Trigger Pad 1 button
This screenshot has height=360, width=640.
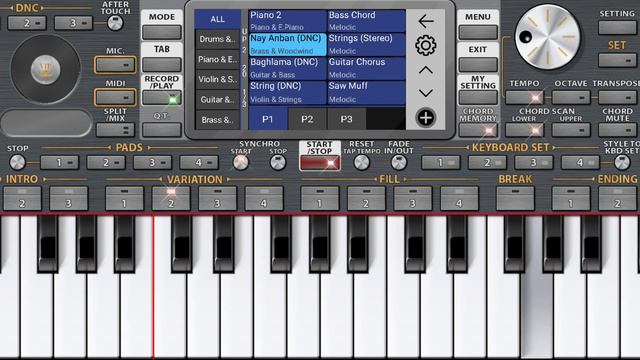point(60,163)
